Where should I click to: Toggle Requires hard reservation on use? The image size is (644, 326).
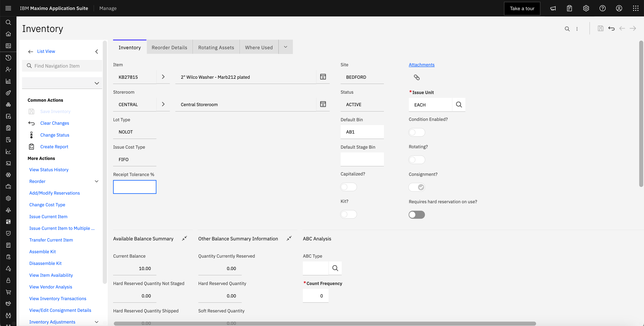coord(416,215)
